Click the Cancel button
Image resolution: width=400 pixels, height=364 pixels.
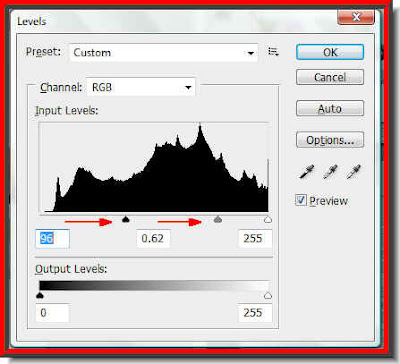tap(330, 77)
